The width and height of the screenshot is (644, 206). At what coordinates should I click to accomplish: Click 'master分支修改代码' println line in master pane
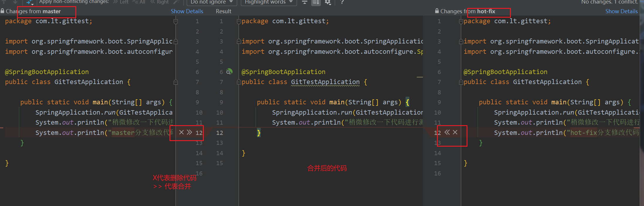pyautogui.click(x=104, y=133)
